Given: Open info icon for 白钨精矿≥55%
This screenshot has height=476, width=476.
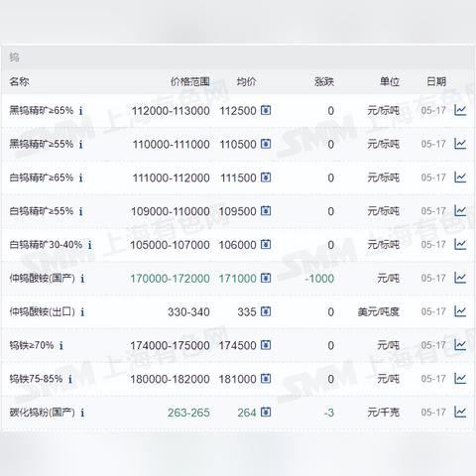Looking at the screenshot, I should (80, 211).
